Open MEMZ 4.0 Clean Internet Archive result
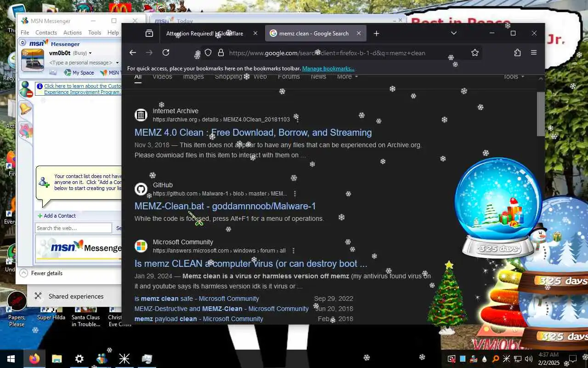The width and height of the screenshot is (588, 368). click(x=253, y=132)
